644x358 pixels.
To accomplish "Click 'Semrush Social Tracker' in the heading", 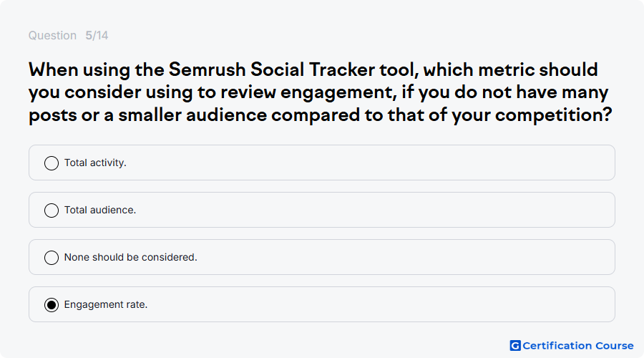I will pyautogui.click(x=271, y=69).
